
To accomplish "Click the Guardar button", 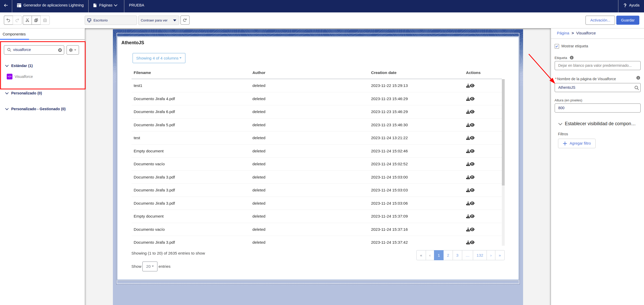I will (x=627, y=20).
